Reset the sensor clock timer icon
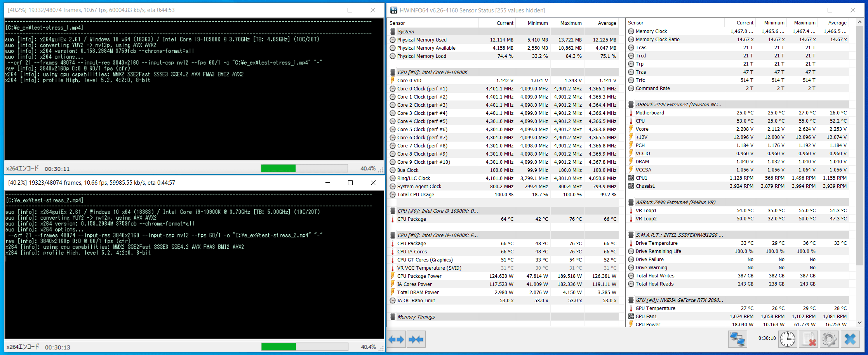 coord(788,339)
